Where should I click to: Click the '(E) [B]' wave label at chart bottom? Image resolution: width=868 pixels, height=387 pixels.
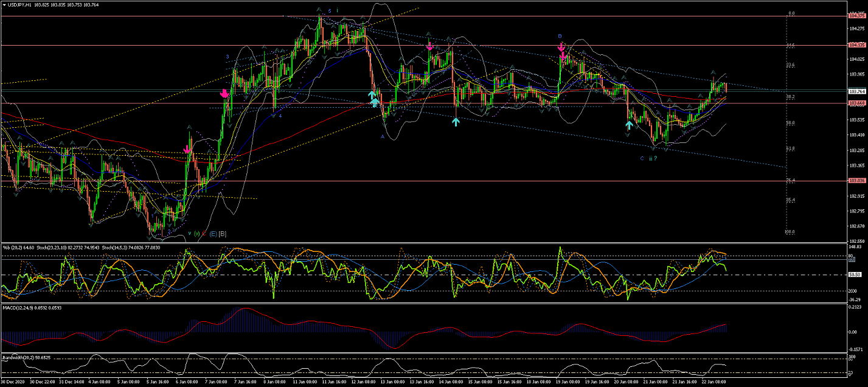coord(217,234)
